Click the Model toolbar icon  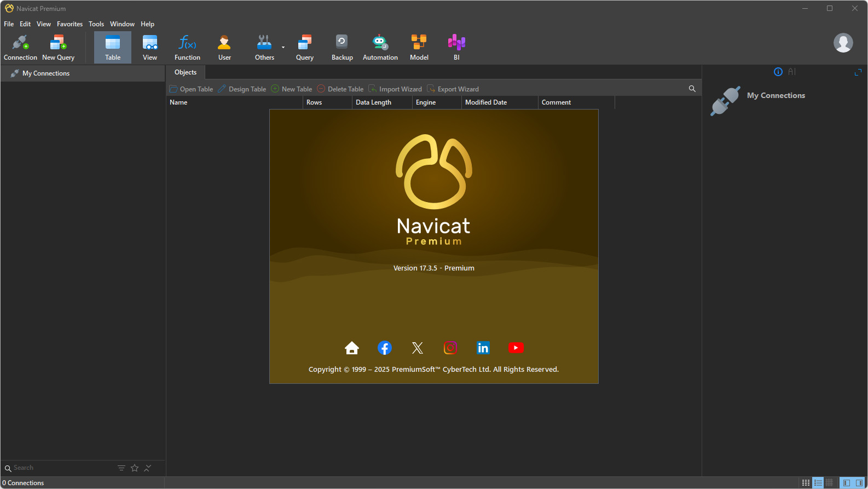coord(419,47)
